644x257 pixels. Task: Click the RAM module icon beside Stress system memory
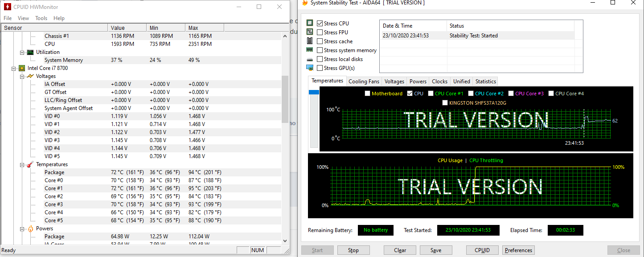pos(310,50)
